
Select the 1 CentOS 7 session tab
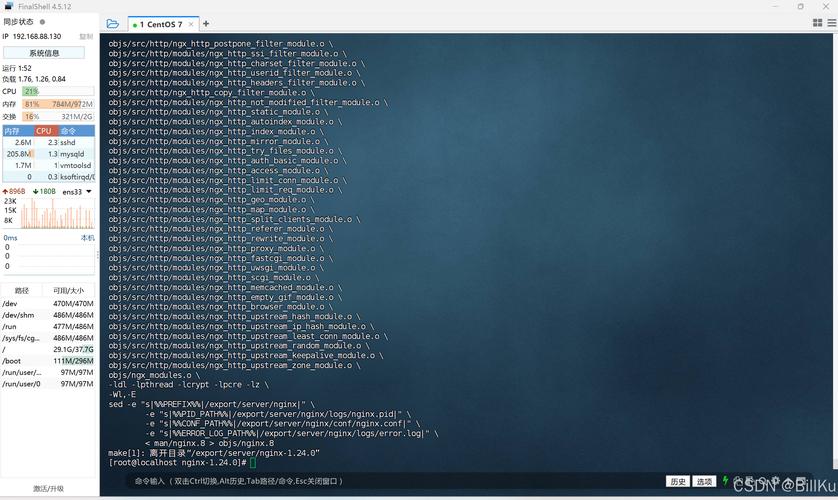click(160, 24)
